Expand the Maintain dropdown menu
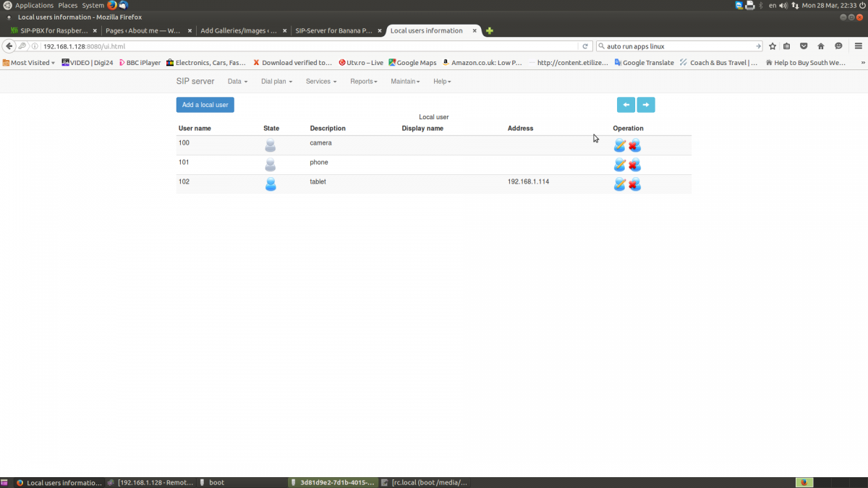The image size is (868, 488). tap(405, 82)
